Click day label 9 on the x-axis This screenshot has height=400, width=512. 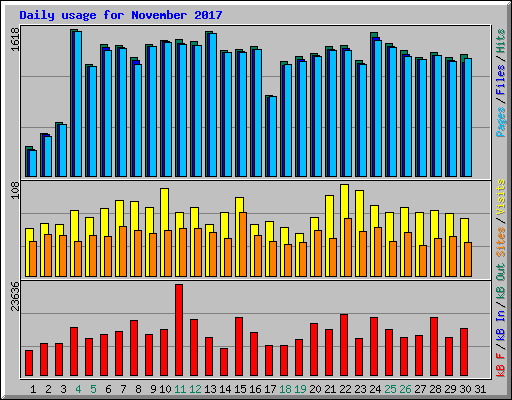point(153,389)
